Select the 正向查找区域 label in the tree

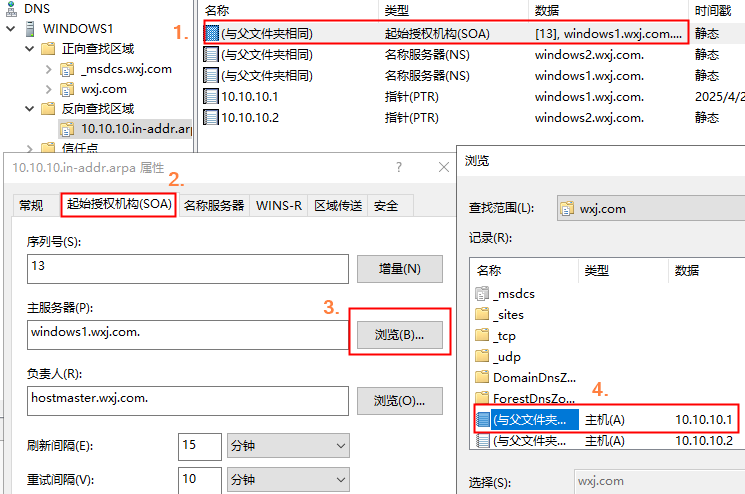coord(98,49)
